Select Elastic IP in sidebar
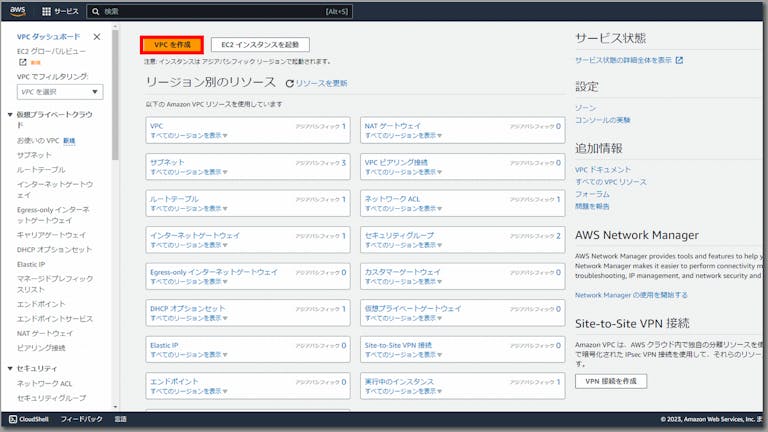The width and height of the screenshot is (768, 432). pos(31,264)
